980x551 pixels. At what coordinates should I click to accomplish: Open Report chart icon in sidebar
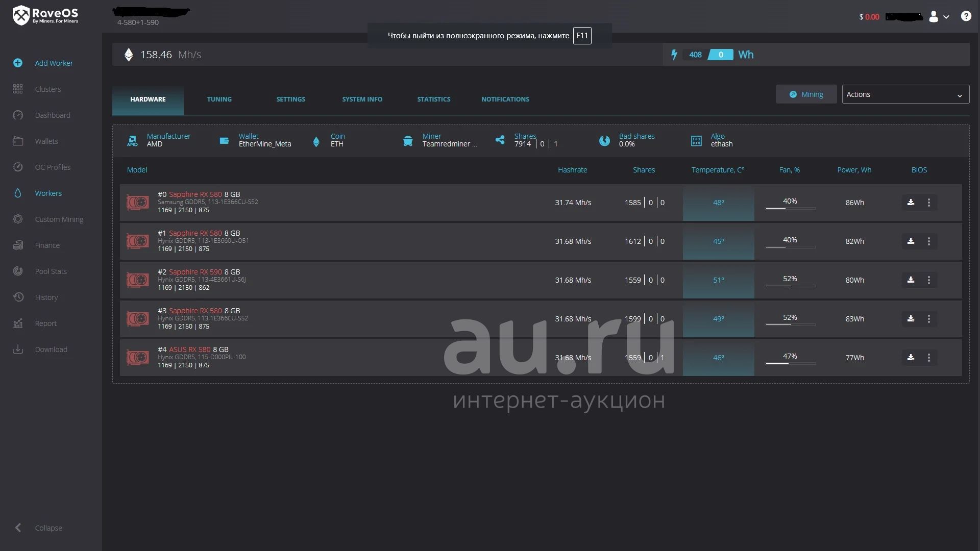click(18, 323)
